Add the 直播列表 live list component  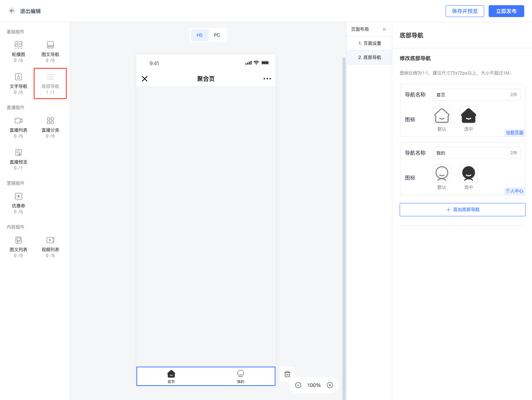19,127
